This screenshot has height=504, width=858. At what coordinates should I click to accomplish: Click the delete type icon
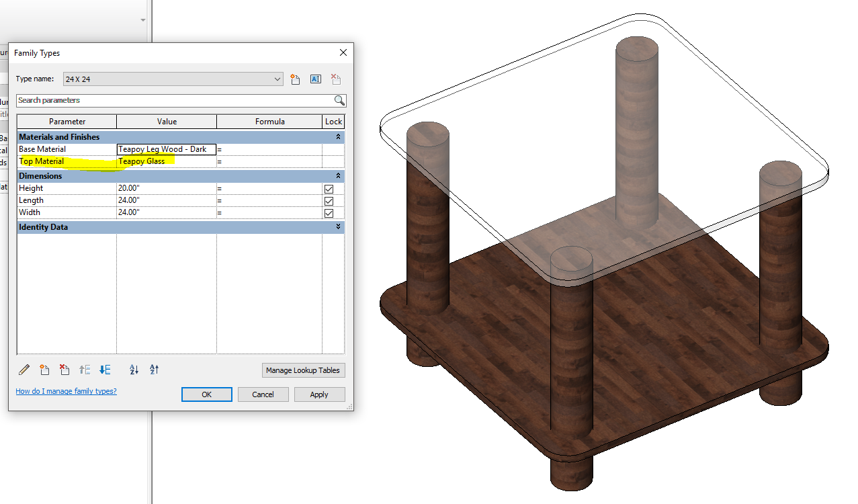(x=335, y=79)
